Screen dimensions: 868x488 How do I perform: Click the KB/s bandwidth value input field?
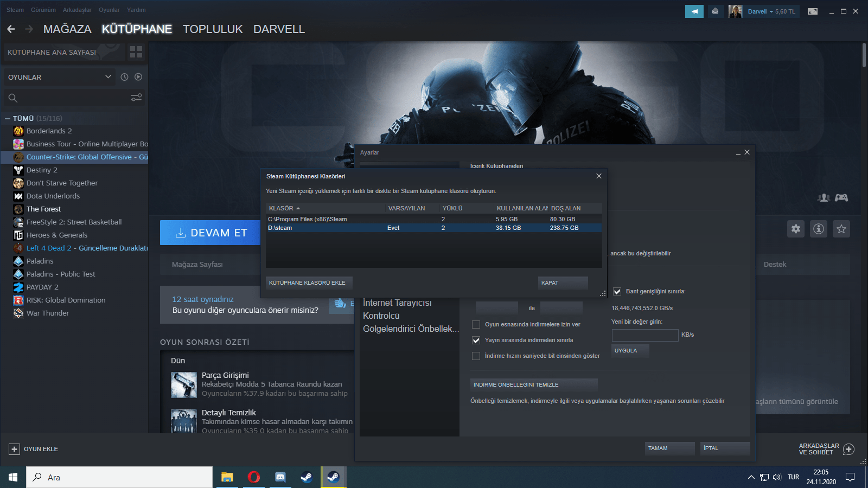point(645,335)
